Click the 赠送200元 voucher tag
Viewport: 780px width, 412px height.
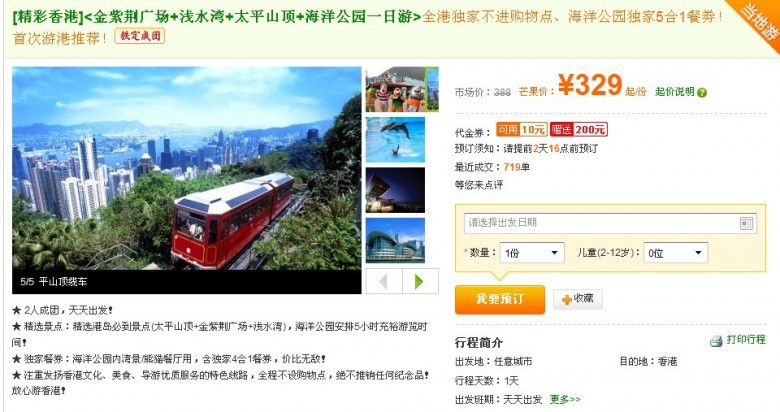click(x=579, y=129)
